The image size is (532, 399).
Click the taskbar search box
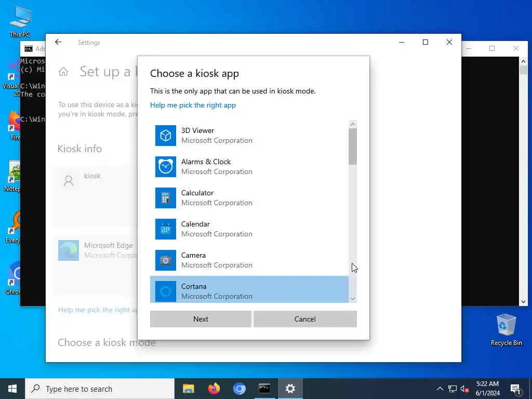[100, 389]
